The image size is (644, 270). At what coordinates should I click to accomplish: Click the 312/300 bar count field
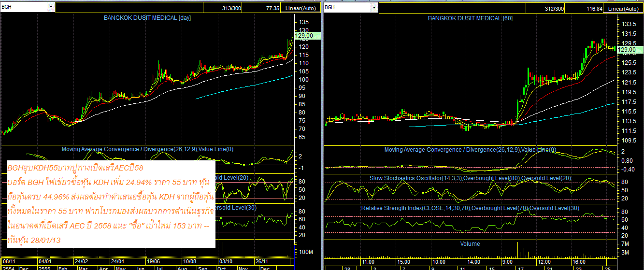point(544,9)
